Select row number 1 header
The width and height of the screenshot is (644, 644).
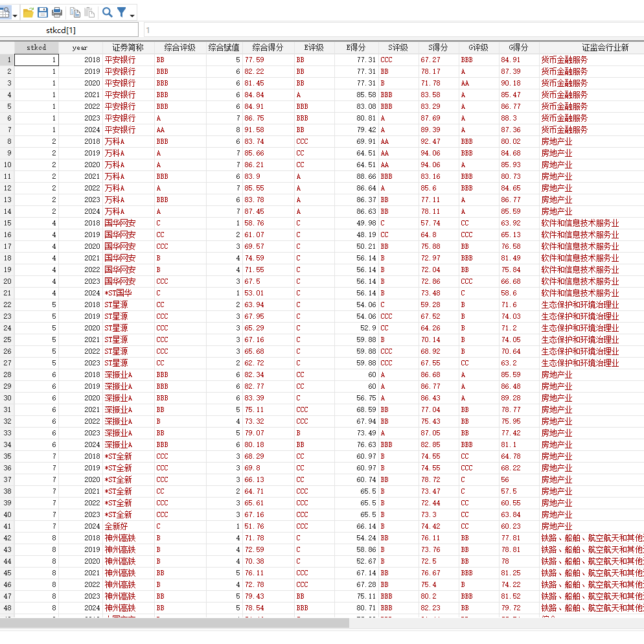pos(7,60)
